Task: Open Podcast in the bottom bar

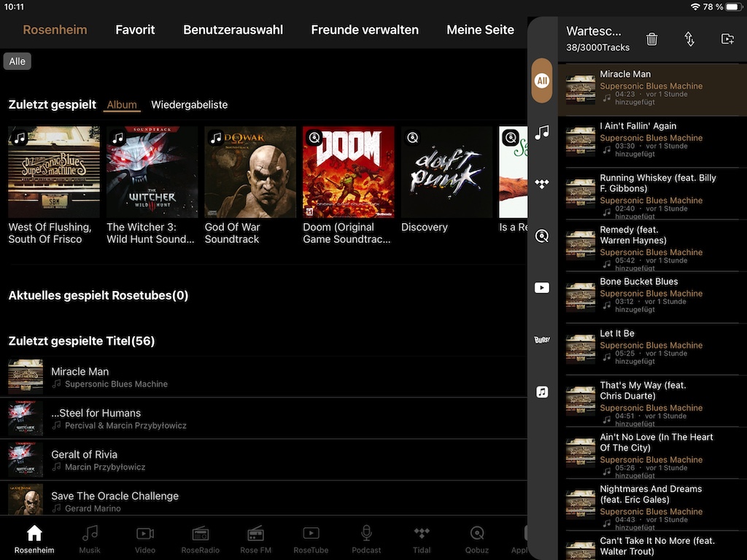Action: coord(366,540)
